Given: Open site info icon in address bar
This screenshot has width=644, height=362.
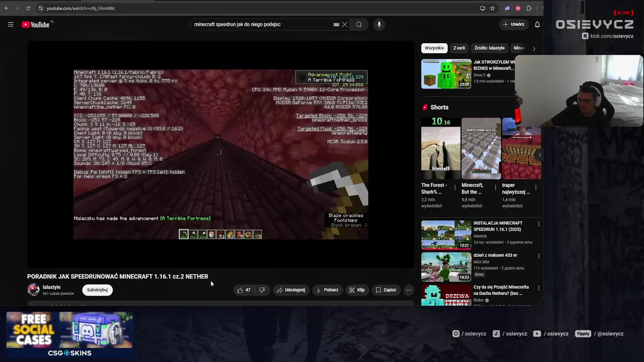Looking at the screenshot, I should (41, 8).
